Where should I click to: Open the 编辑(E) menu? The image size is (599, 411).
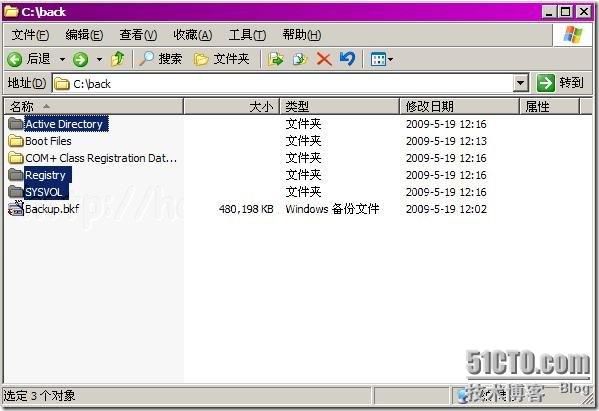click(x=84, y=35)
